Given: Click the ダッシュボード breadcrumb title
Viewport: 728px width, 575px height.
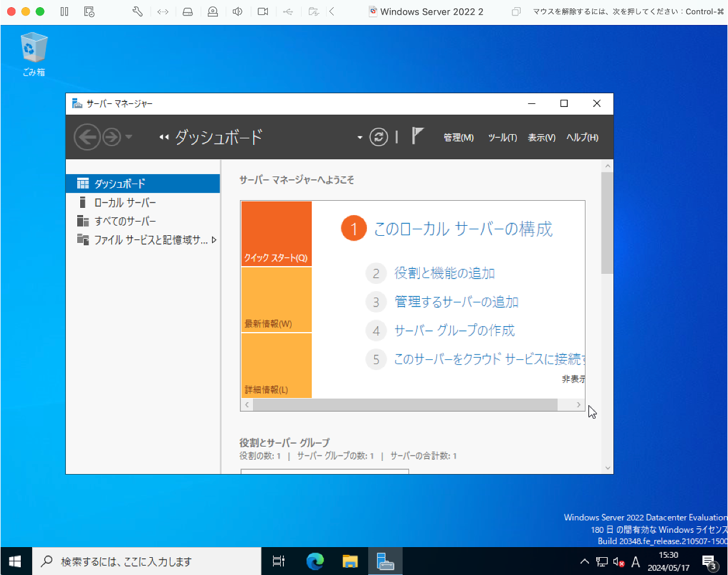Looking at the screenshot, I should pyautogui.click(x=218, y=138).
